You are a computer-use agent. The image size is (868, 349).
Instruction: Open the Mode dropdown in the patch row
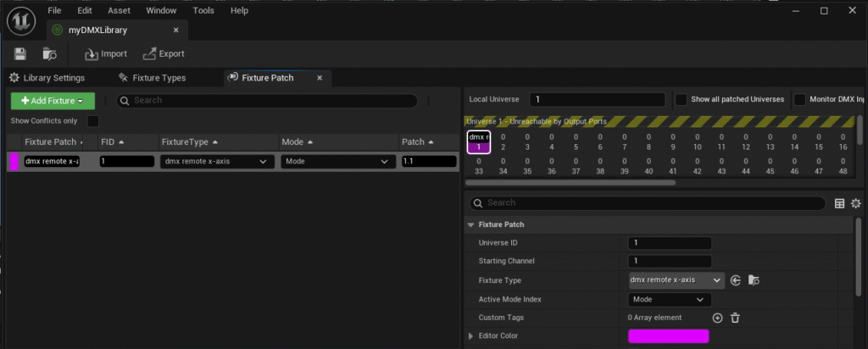pos(337,162)
